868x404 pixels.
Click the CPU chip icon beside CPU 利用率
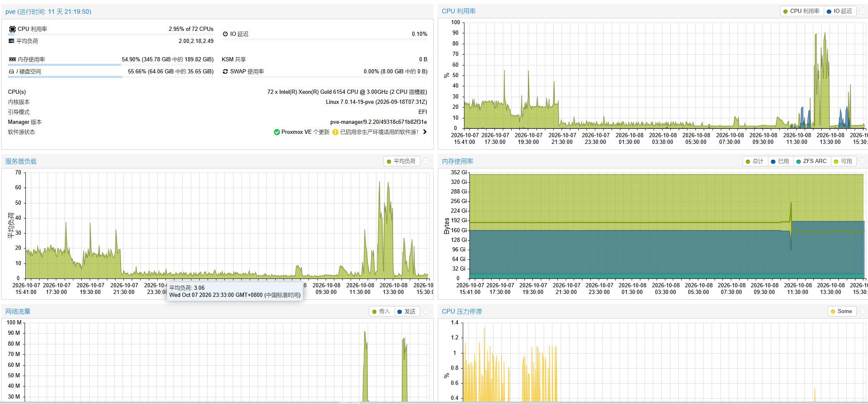coord(12,29)
